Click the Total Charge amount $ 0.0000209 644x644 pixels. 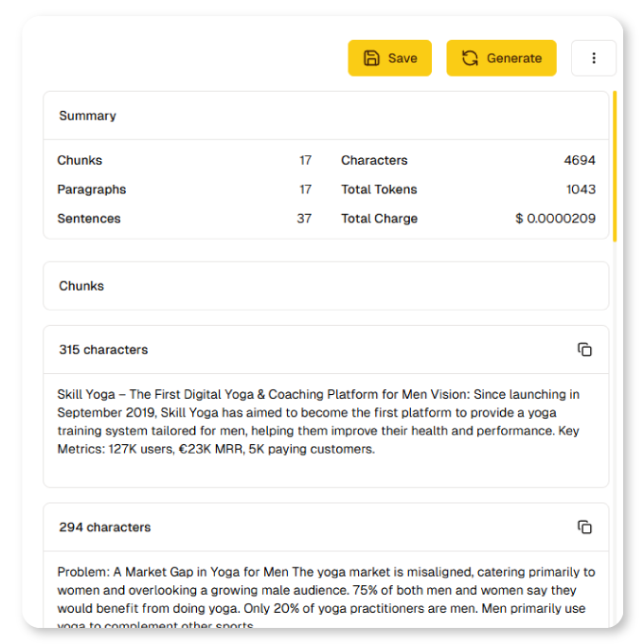(555, 219)
